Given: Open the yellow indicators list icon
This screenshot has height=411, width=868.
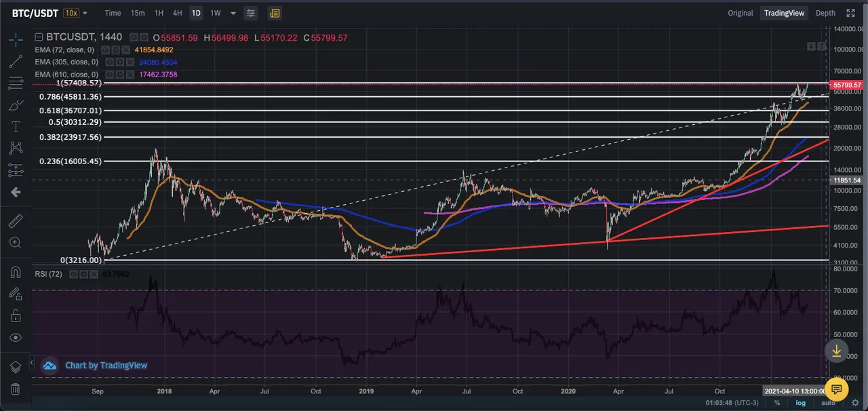Looking at the screenshot, I should click(275, 13).
